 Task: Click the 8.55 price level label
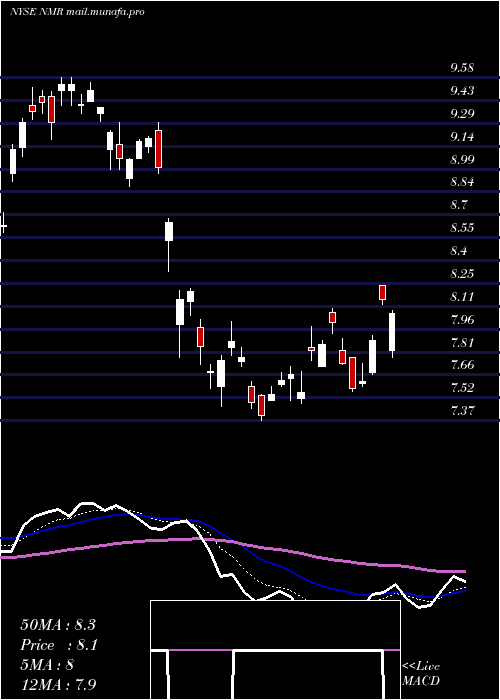(462, 228)
